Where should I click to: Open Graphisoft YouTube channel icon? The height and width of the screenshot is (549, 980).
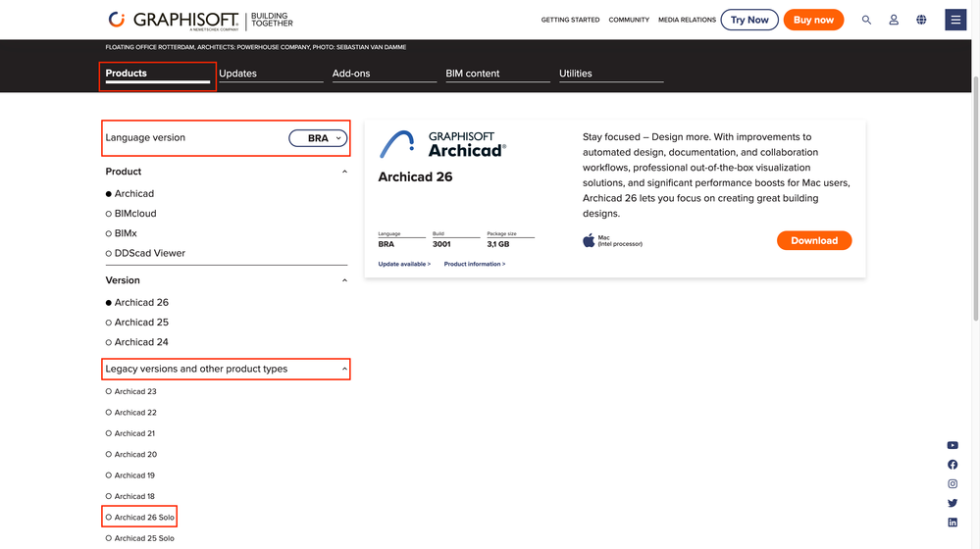point(953,445)
